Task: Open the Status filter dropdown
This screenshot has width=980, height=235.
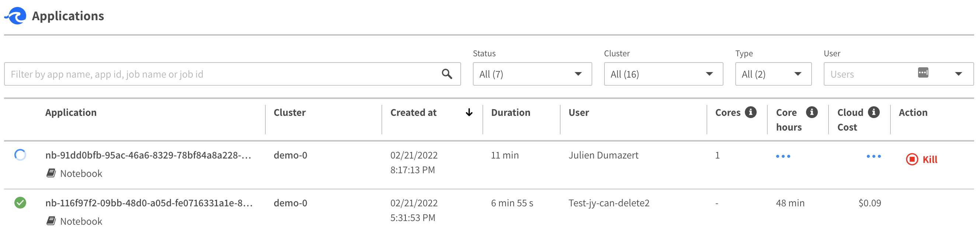Action: (532, 74)
